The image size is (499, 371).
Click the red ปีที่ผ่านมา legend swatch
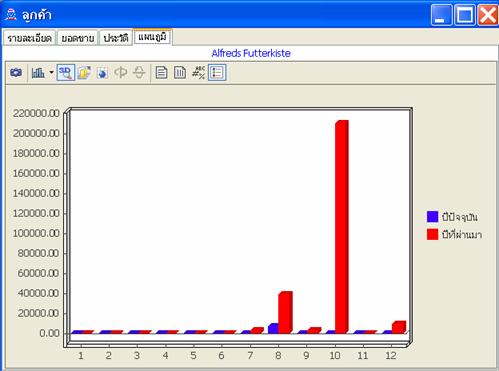[432, 234]
